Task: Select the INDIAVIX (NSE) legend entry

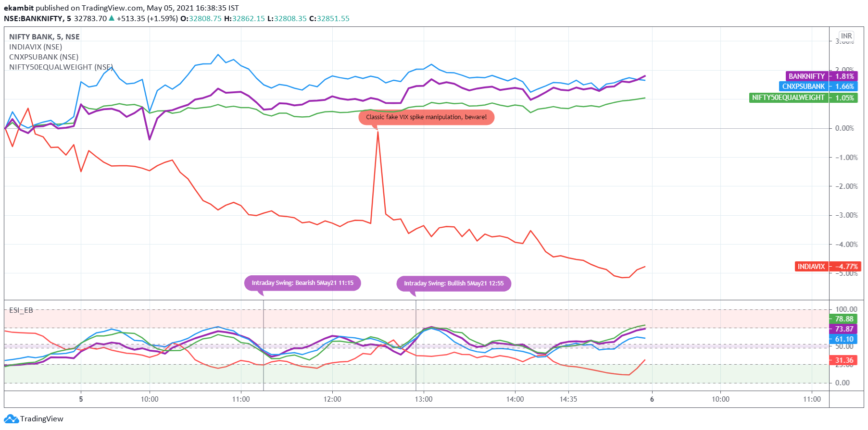Action: (36, 47)
